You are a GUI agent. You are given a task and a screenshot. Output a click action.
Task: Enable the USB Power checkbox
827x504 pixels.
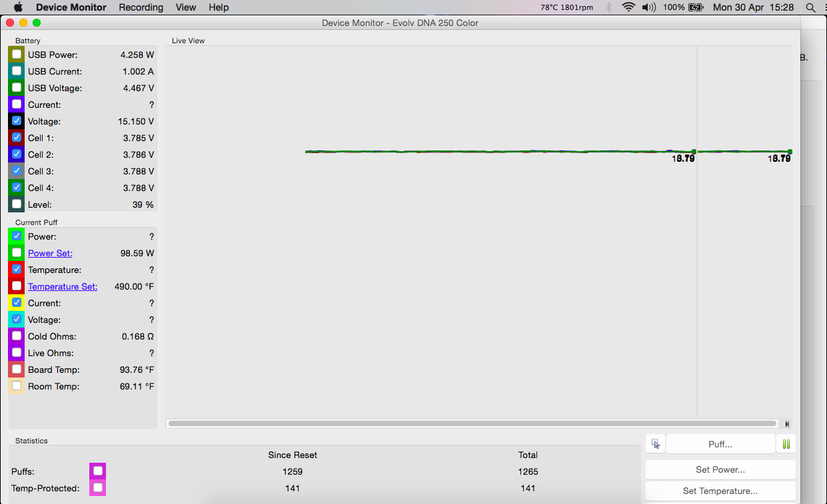(x=17, y=55)
